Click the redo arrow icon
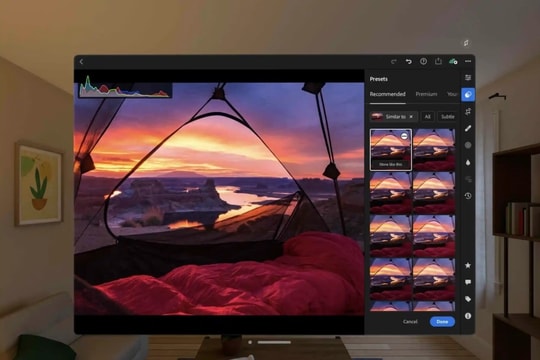Screen dimensions: 540x360 click(x=394, y=61)
